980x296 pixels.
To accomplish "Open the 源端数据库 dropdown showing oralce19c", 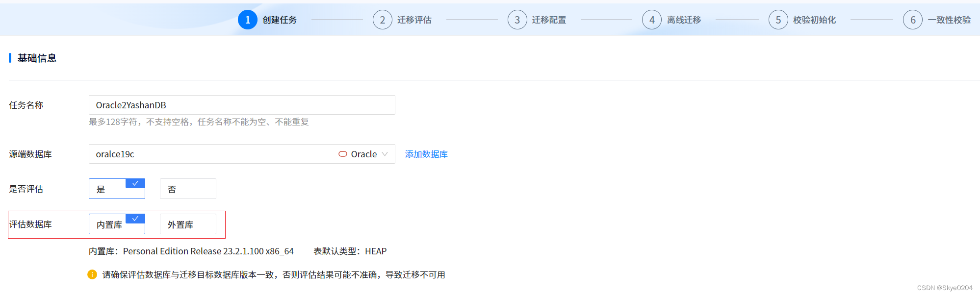I will click(x=242, y=154).
